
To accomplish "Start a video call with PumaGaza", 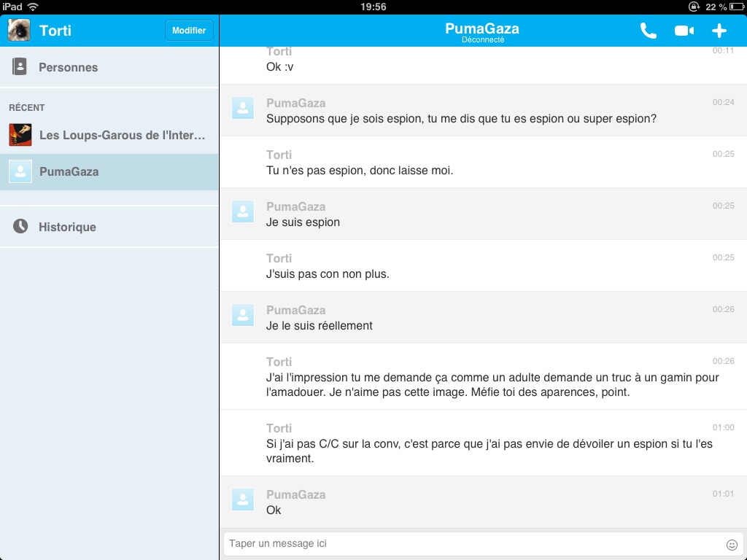I will coord(684,31).
